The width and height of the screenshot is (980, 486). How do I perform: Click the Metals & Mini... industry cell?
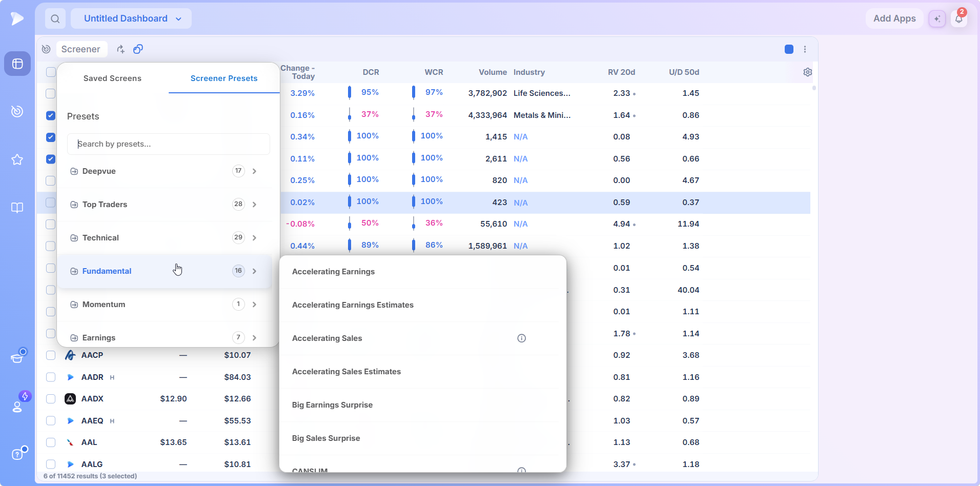click(542, 115)
